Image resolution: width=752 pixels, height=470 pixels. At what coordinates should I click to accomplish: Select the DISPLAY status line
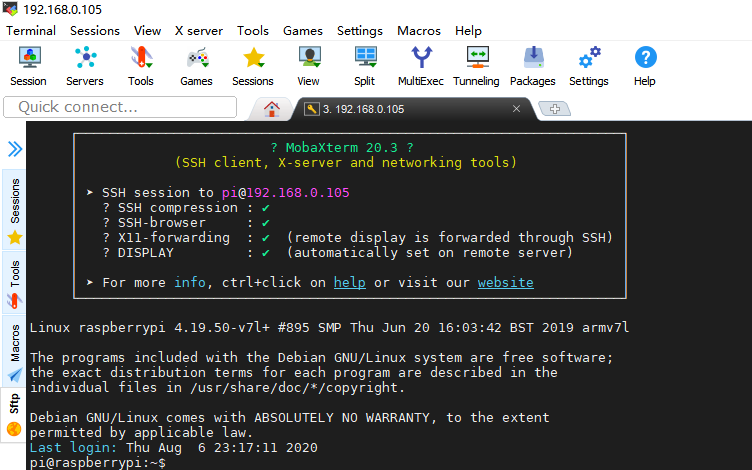338,253
